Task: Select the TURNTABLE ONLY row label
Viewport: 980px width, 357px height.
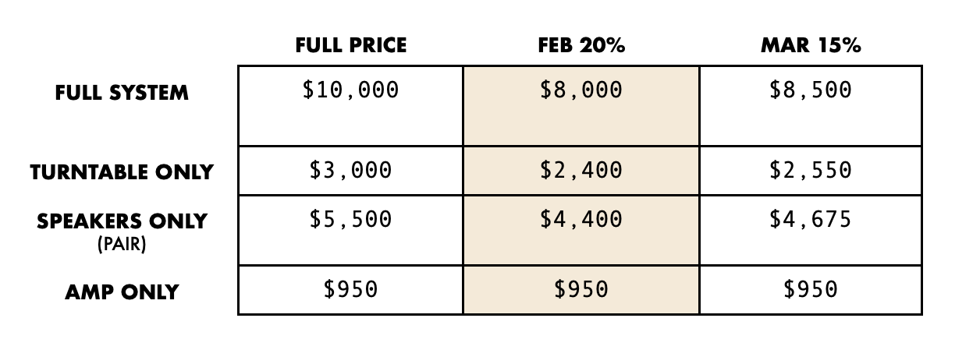Action: [x=122, y=172]
